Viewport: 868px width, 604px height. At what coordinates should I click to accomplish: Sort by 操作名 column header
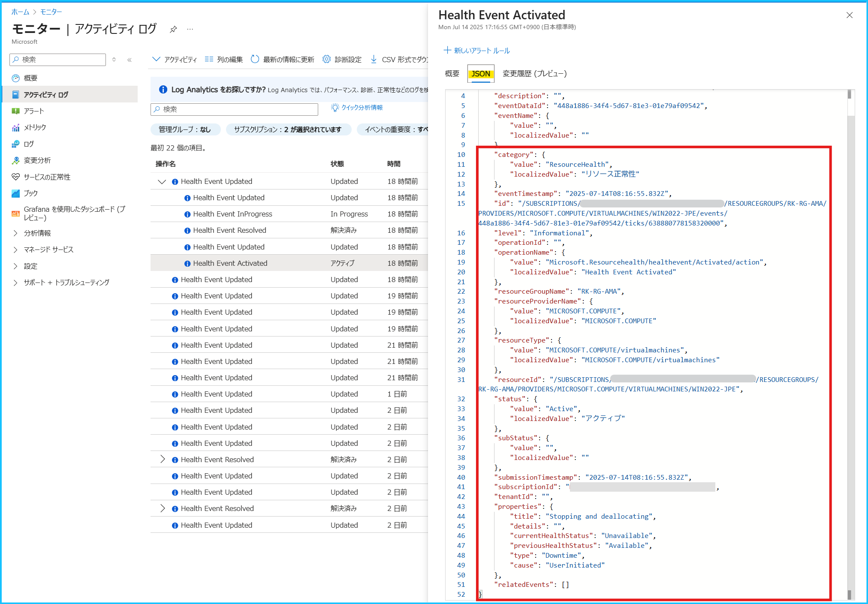166,164
